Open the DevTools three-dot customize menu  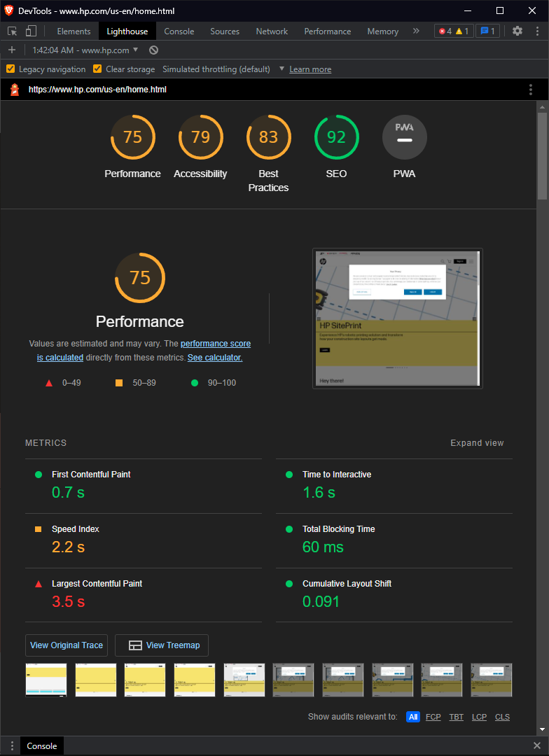537,31
